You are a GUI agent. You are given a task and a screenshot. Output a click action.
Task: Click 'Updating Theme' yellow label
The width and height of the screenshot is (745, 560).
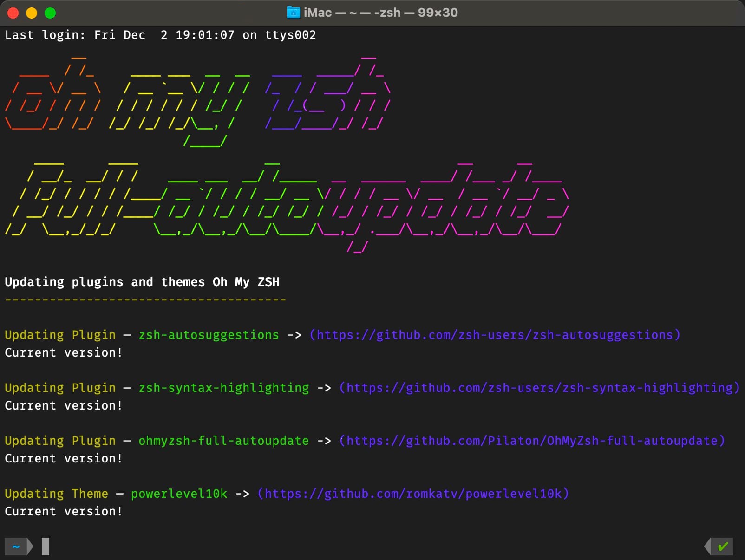(56, 494)
